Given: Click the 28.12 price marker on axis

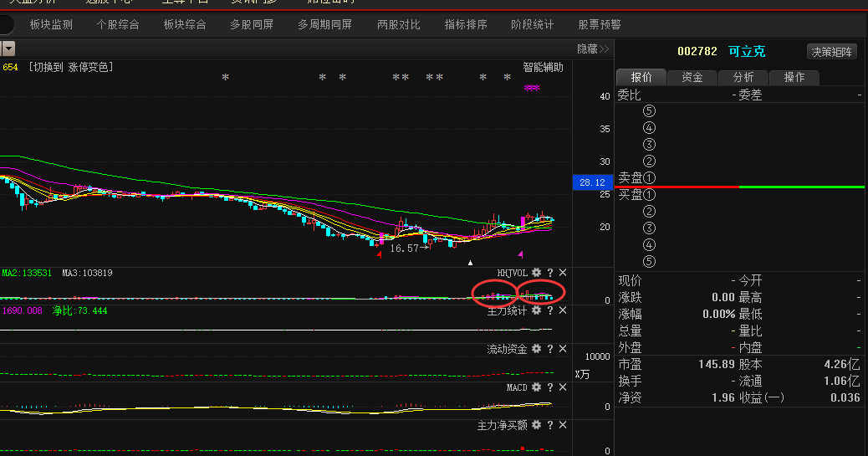Looking at the screenshot, I should pos(591,182).
